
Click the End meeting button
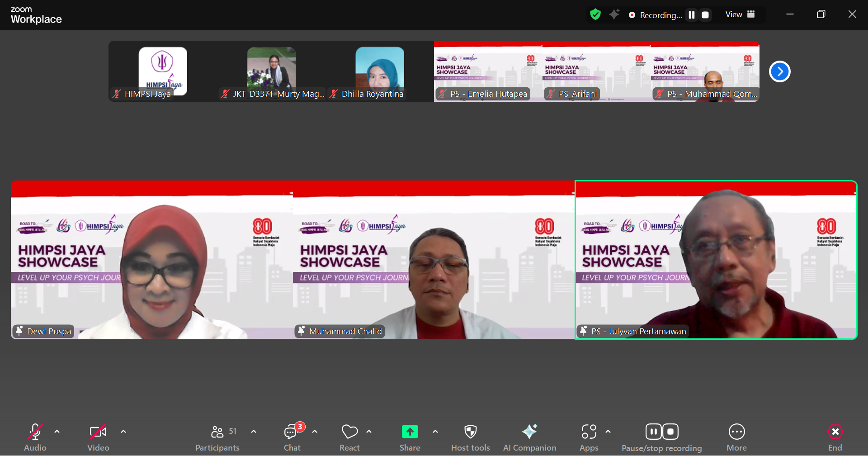[x=835, y=437]
